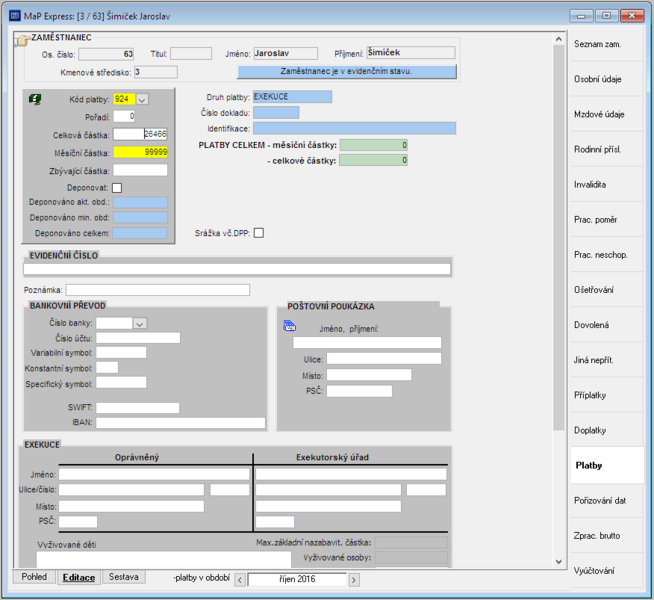Open the Seznam zam. tab
Viewport: 654px width, 600px height.
coord(607,44)
